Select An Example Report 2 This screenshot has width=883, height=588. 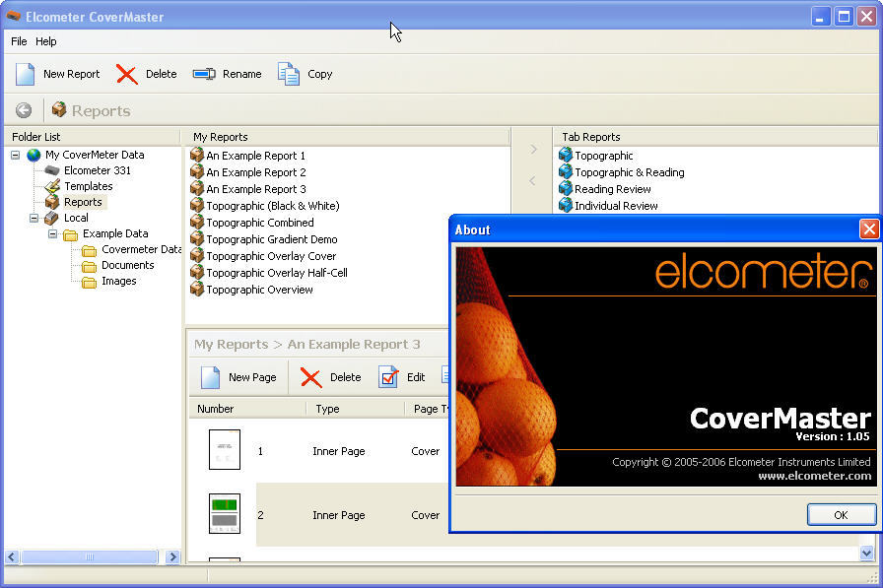255,172
